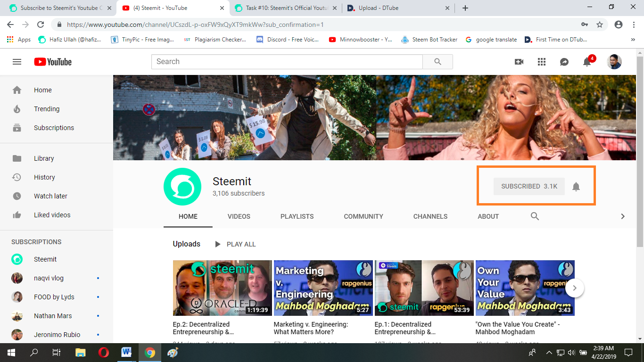Switch to the PLAYLISTS channel tab
Screen dimensions: 644x362
[297, 216]
